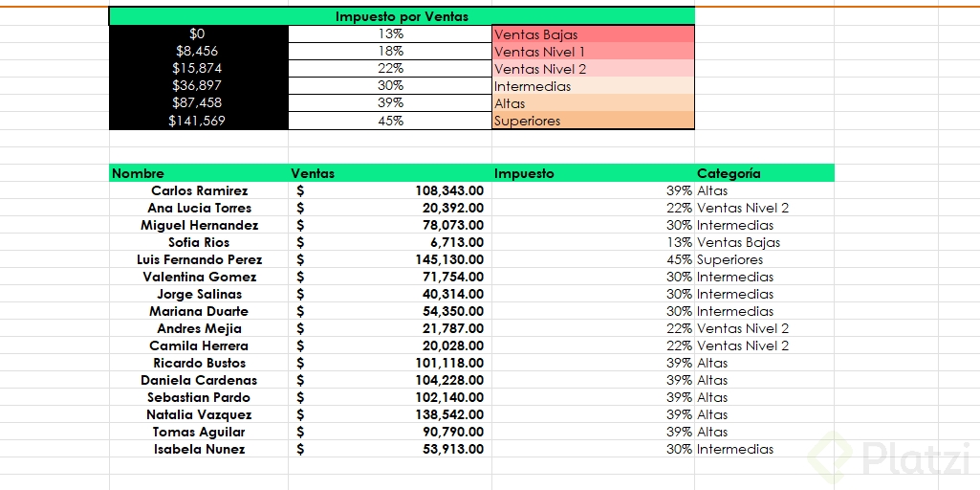The width and height of the screenshot is (980, 490).
Task: Click the $141,569 threshold cell
Action: tap(198, 121)
